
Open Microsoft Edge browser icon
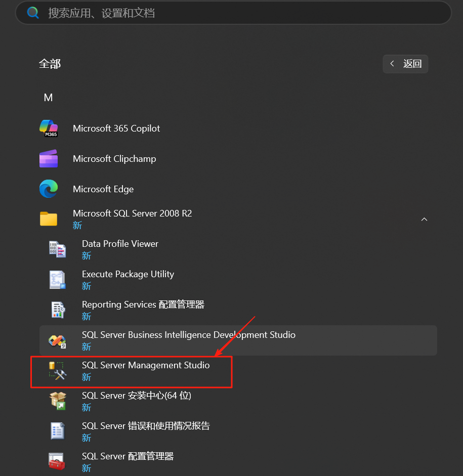[49, 189]
